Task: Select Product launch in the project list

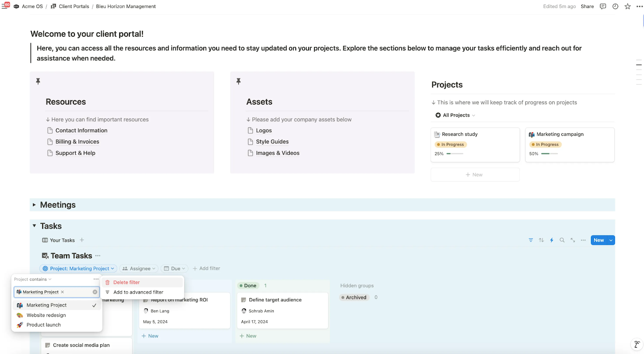Action: 57,325
